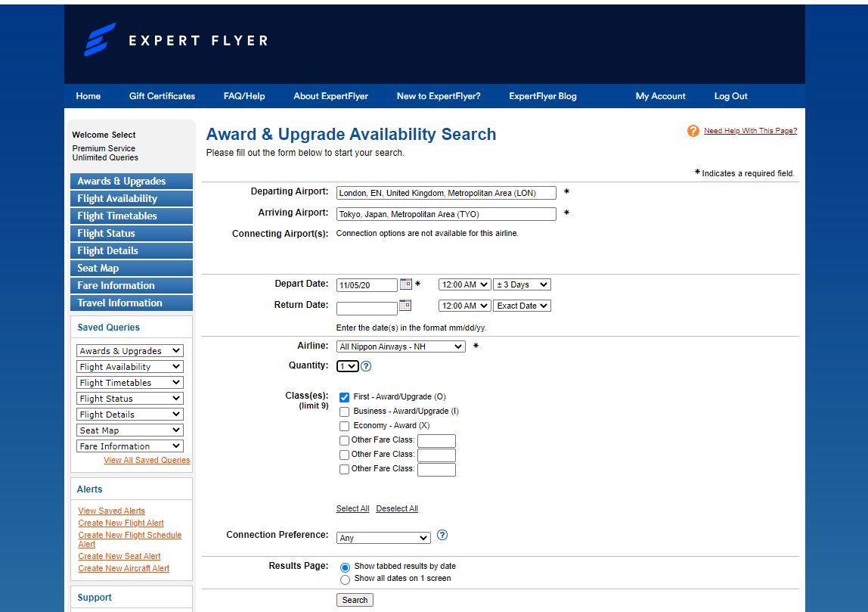868x612 pixels.
Task: Open the Return Date calendar picker
Action: tap(405, 305)
